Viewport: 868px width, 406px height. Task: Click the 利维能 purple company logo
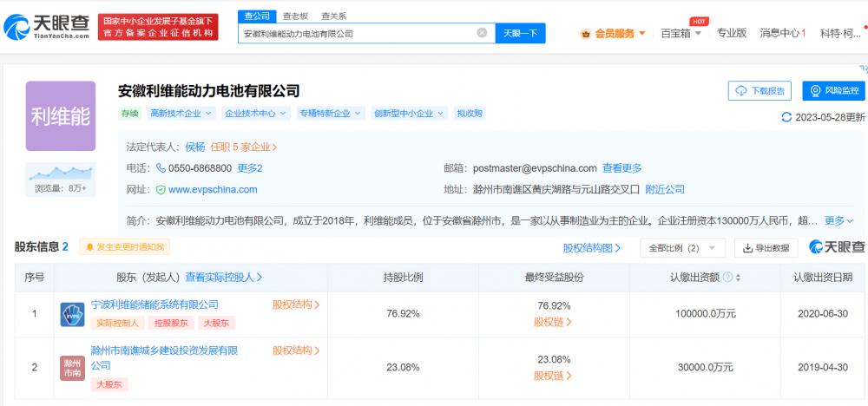(61, 116)
